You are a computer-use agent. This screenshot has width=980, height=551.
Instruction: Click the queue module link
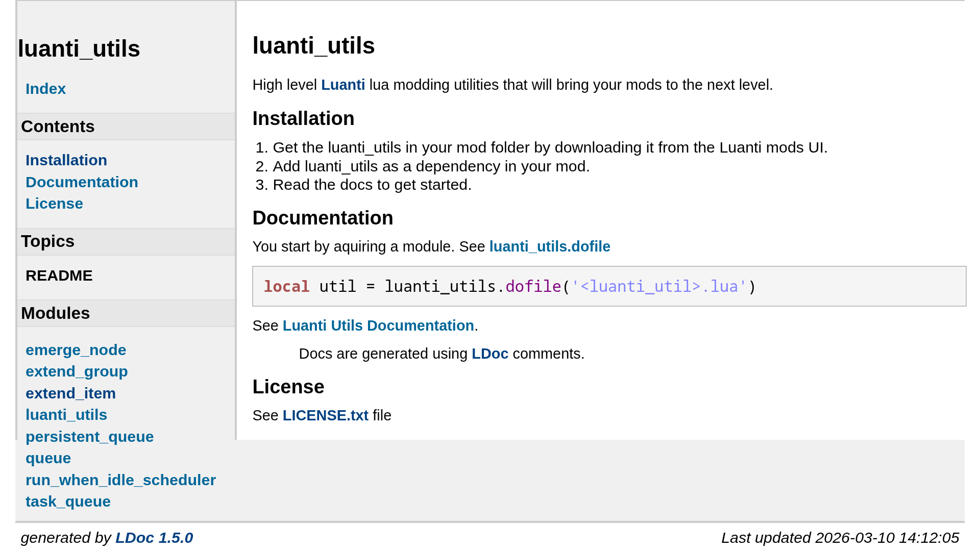click(x=48, y=458)
